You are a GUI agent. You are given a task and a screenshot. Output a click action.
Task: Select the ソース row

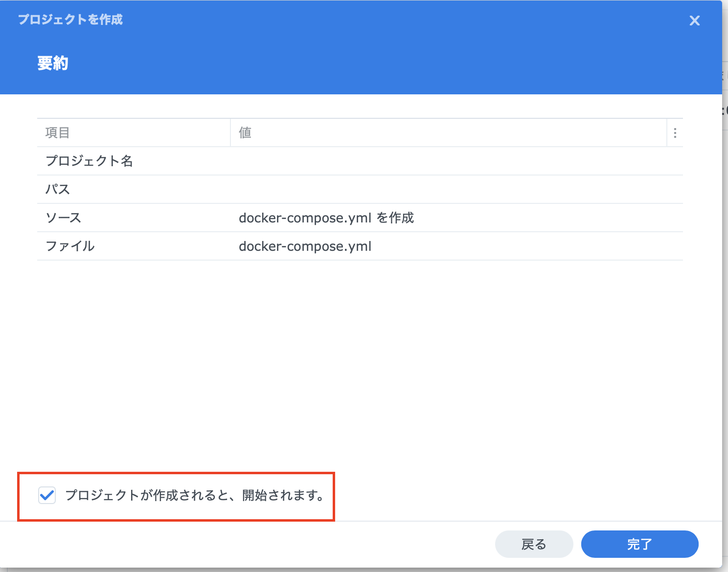coord(63,218)
